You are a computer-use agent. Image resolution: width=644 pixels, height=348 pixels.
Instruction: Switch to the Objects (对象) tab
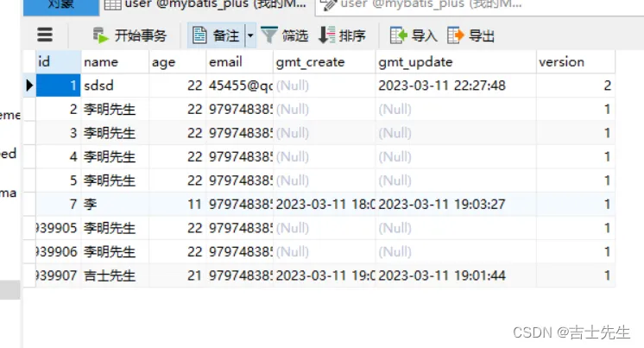coord(60,6)
